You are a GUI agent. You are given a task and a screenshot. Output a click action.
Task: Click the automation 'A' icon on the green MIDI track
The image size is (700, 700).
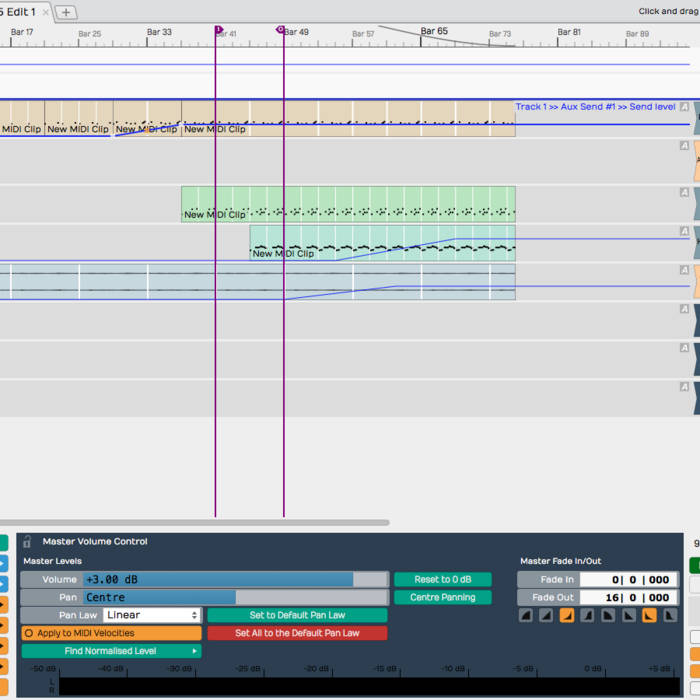(x=684, y=192)
